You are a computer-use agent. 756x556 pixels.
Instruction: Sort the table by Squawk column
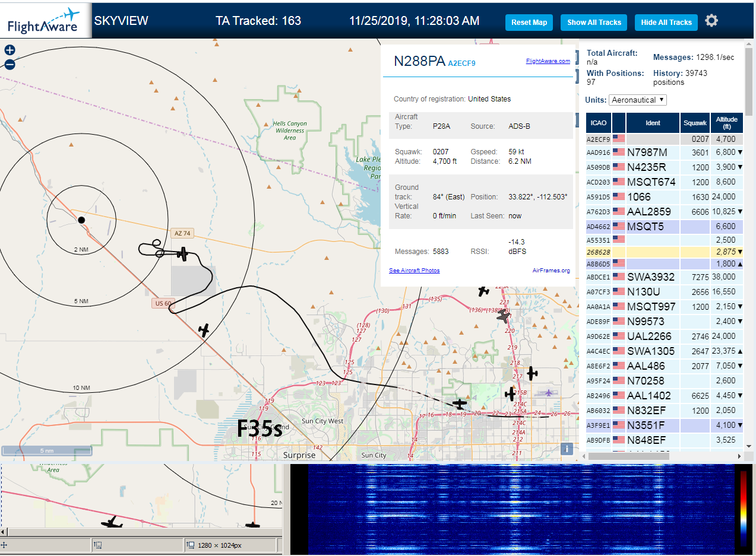click(x=695, y=123)
